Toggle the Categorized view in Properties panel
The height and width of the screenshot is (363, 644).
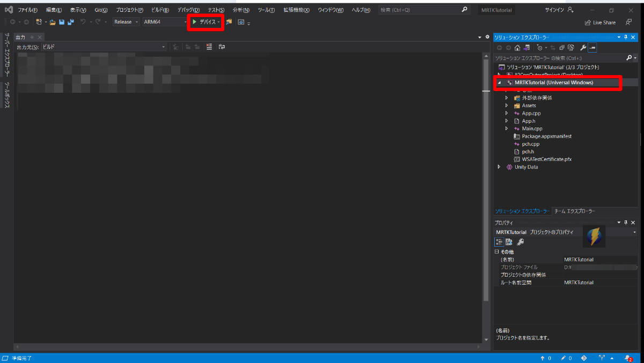[499, 242]
